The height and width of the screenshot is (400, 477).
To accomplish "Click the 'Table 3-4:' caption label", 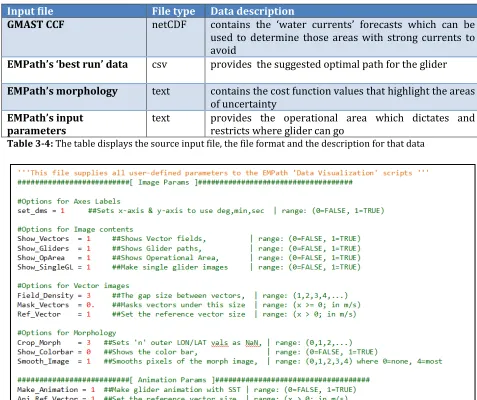I will (x=30, y=144).
